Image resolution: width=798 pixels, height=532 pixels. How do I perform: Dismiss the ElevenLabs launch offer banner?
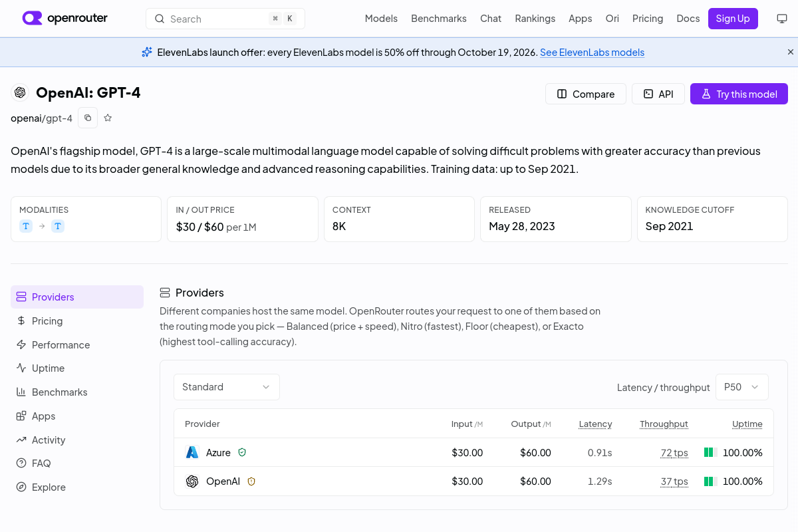pos(791,52)
